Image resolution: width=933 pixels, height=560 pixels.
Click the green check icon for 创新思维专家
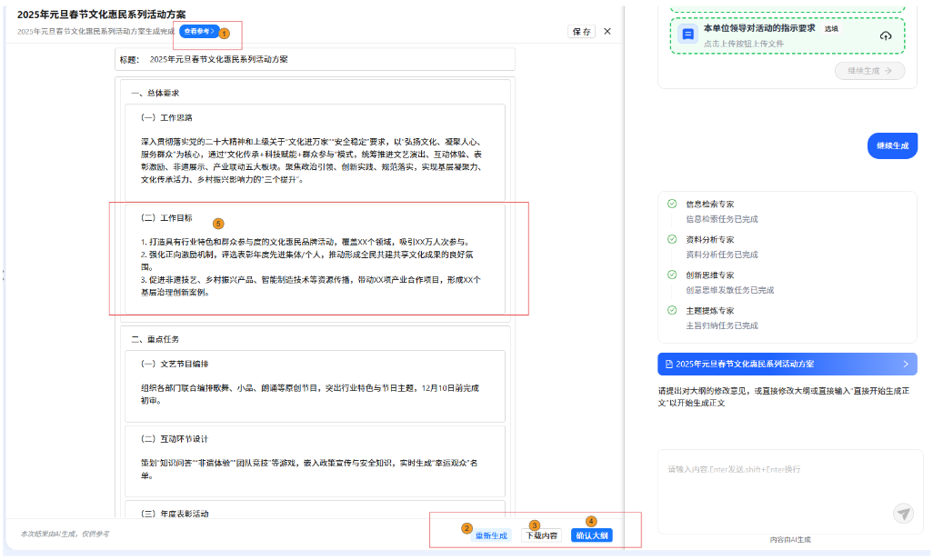(672, 275)
